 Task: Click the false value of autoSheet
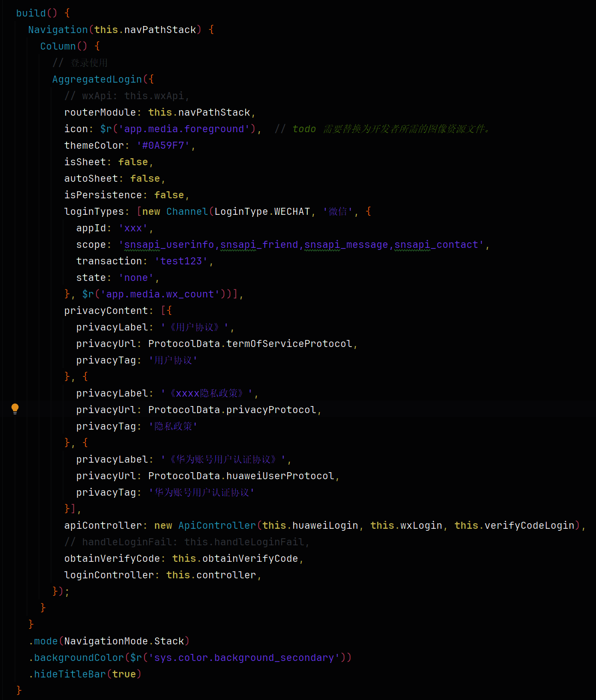click(x=145, y=178)
